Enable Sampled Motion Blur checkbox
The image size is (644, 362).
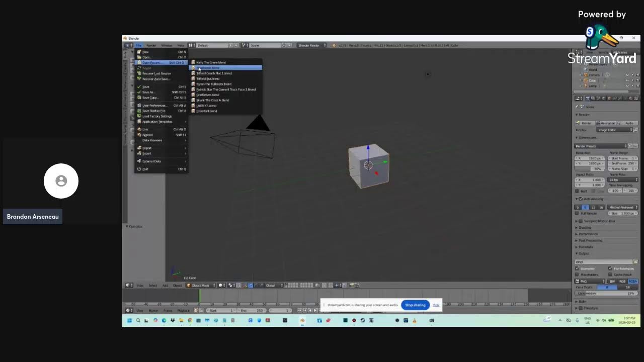point(581,221)
